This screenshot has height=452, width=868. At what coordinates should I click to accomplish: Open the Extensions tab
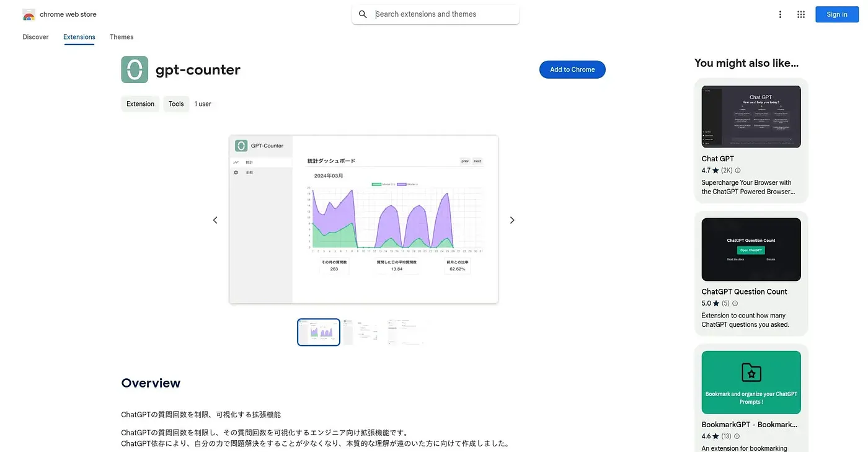79,37
